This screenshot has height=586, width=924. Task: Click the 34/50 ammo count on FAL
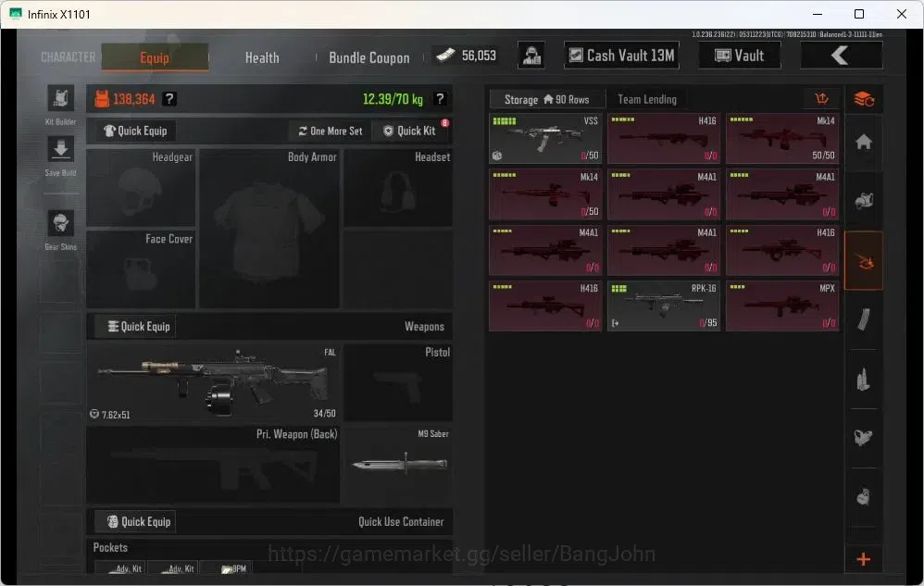point(324,414)
